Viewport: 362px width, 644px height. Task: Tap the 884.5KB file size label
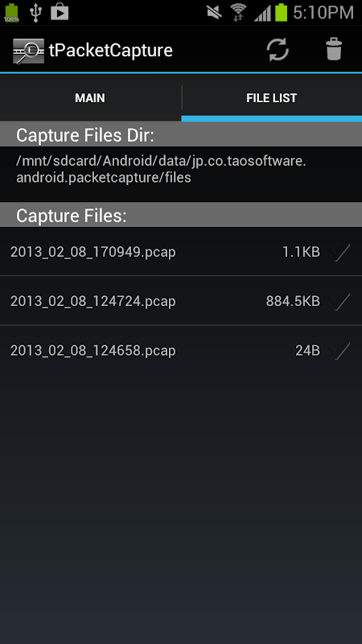293,301
